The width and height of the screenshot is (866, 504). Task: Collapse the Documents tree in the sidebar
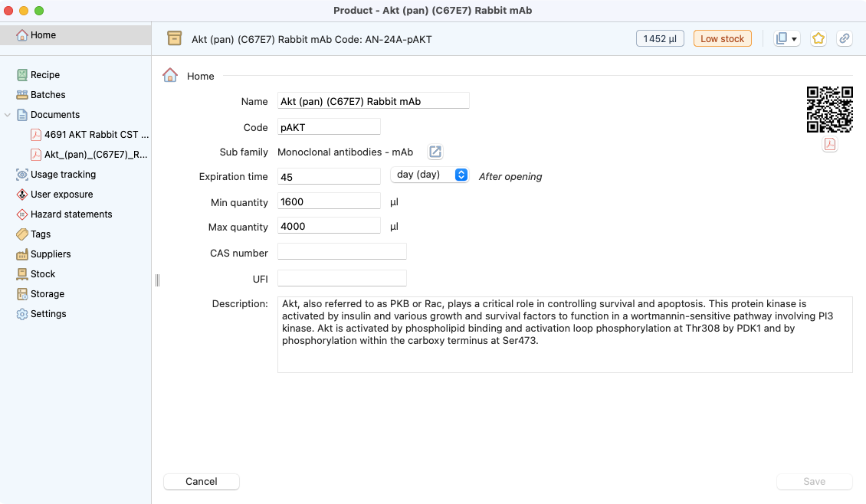click(x=8, y=114)
